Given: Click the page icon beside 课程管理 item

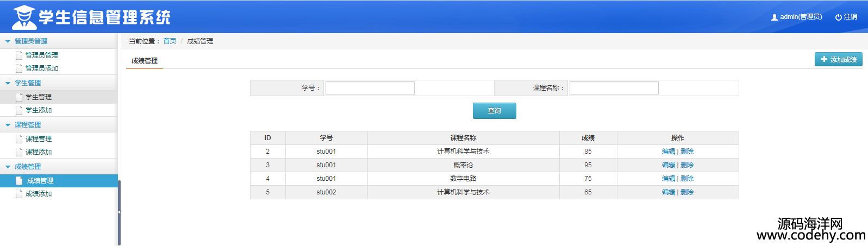Looking at the screenshot, I should coord(19,139).
